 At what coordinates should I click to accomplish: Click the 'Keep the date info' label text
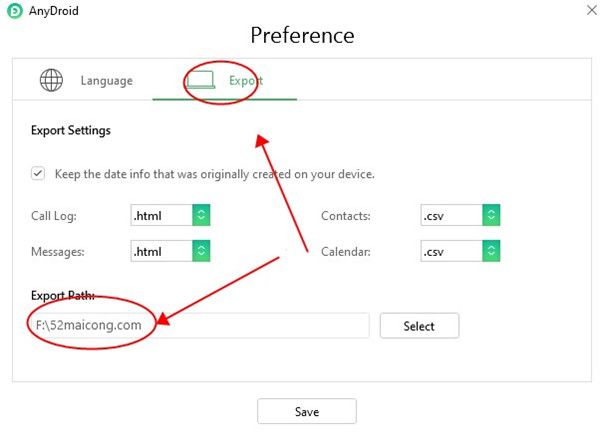215,174
